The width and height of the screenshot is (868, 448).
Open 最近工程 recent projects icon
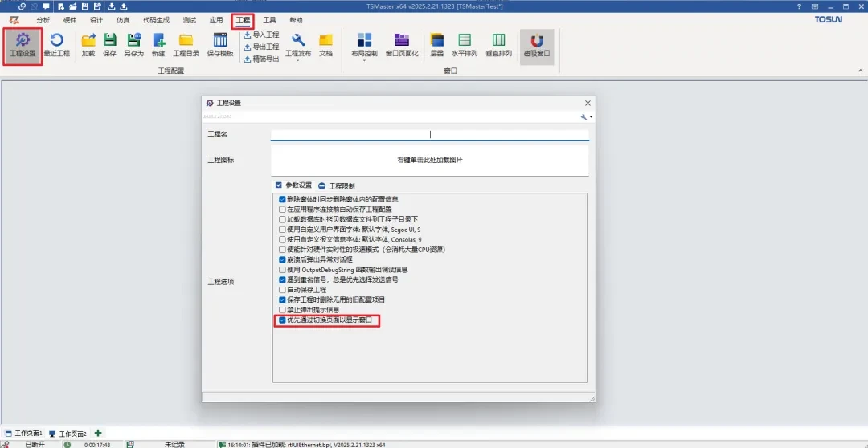[56, 41]
